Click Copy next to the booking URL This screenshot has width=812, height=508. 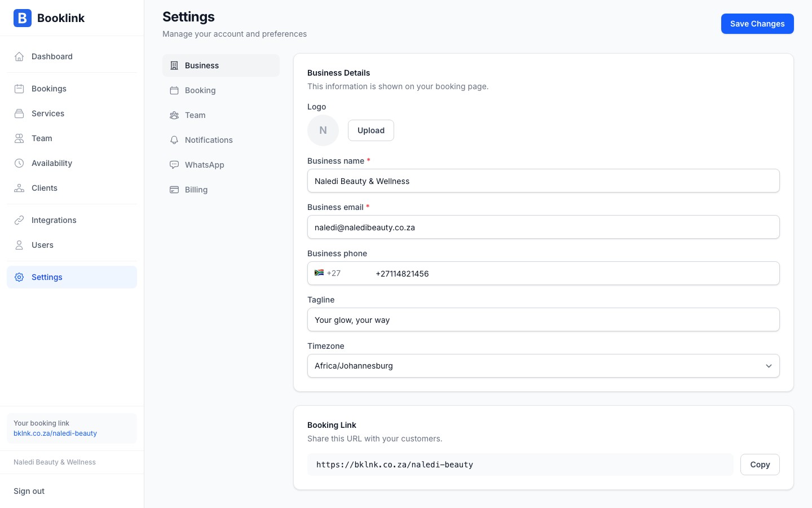(x=760, y=465)
